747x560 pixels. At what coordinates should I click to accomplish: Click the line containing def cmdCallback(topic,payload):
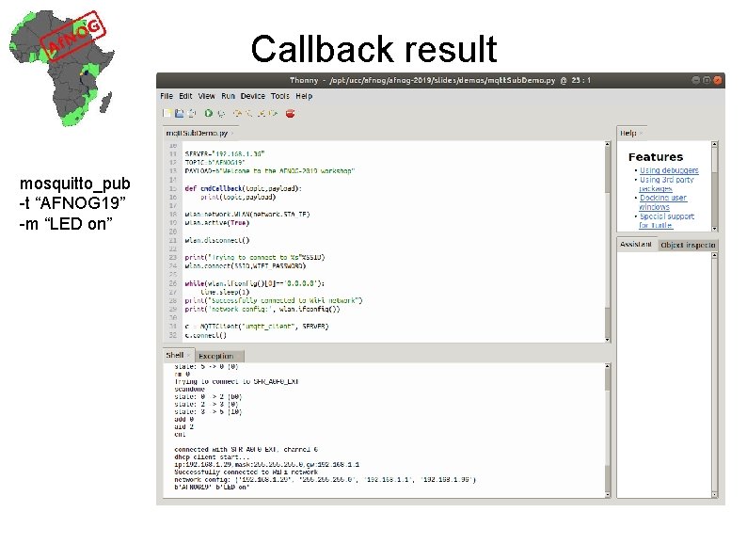(243, 188)
